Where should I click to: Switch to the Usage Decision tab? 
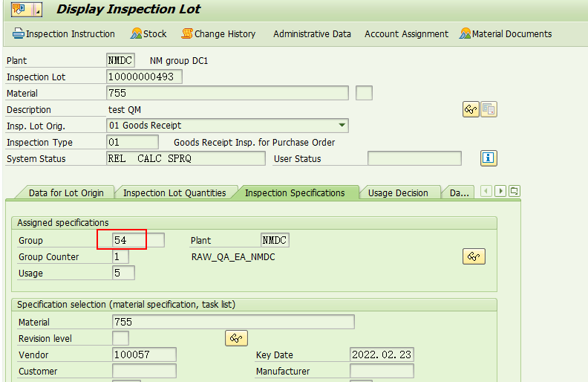pos(398,193)
